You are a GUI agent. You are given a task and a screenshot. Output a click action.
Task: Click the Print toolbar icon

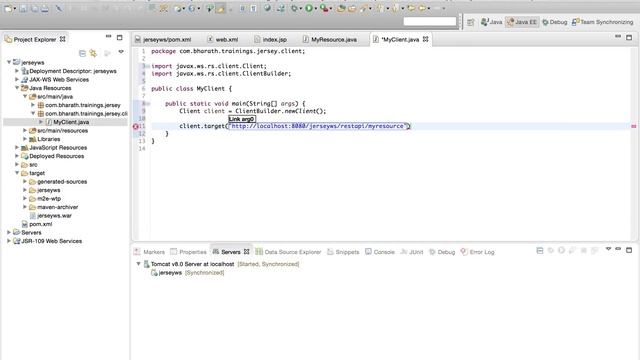coord(44,8)
